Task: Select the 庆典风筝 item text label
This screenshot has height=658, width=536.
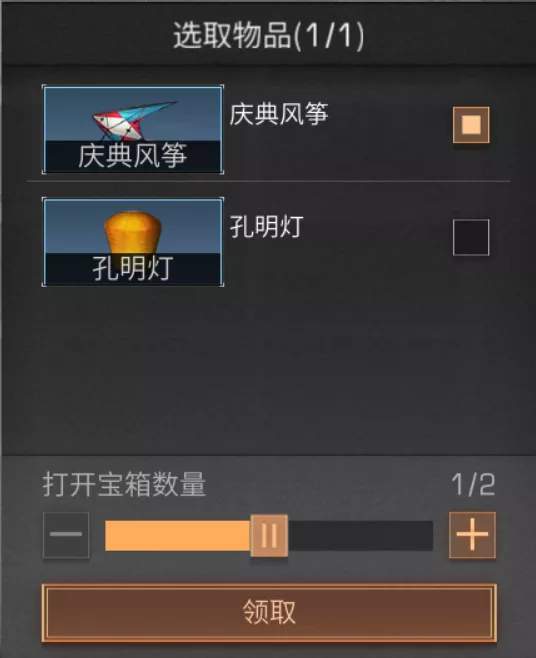Action: [x=279, y=114]
